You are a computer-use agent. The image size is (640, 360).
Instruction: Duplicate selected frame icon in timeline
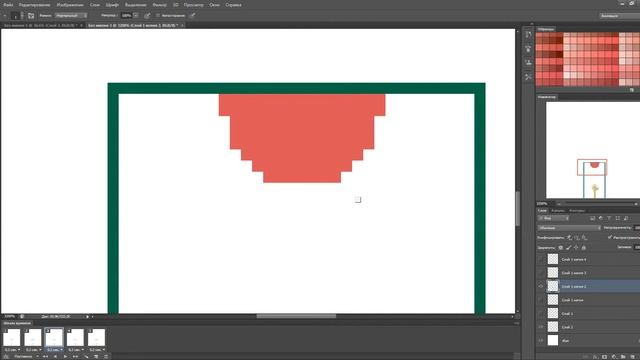96,356
